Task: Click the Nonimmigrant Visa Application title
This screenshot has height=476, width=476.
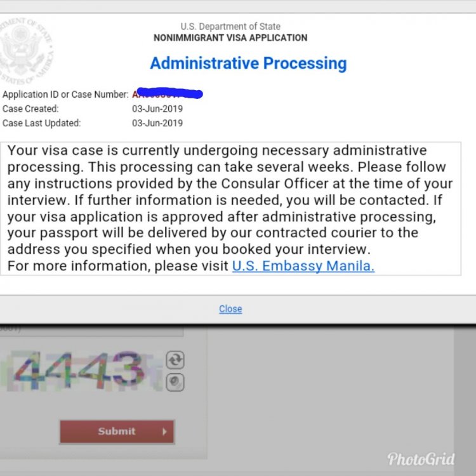Action: click(x=230, y=38)
